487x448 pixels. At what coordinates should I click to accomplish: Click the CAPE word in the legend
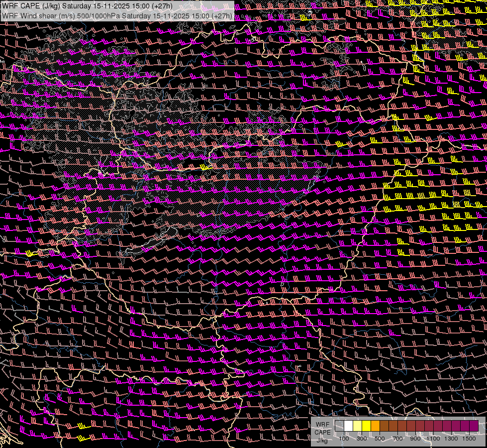[322, 432]
